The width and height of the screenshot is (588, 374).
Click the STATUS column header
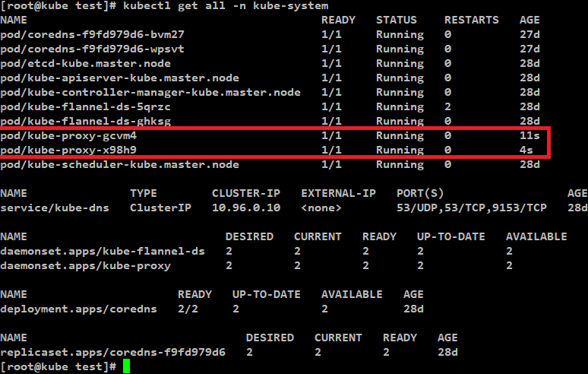[x=397, y=21]
